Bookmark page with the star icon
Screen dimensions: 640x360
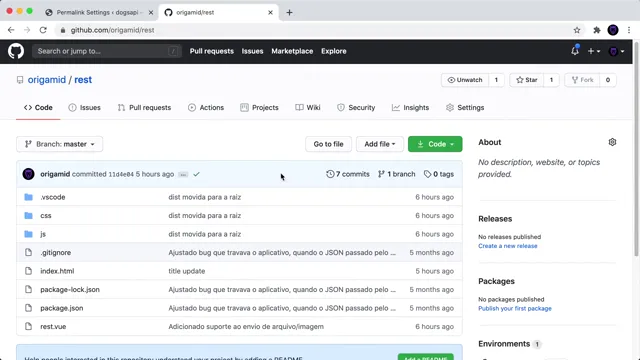coord(577,30)
